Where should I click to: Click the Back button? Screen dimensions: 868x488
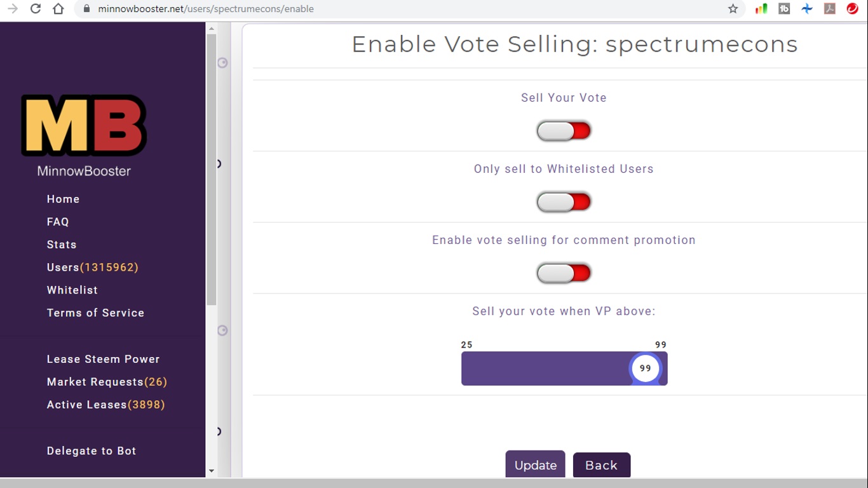601,465
